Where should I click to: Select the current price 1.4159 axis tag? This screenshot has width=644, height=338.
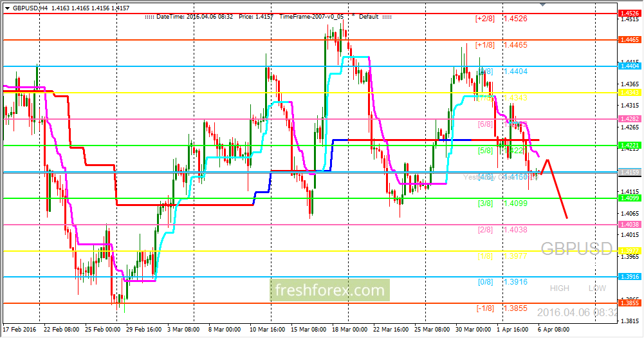(x=630, y=173)
